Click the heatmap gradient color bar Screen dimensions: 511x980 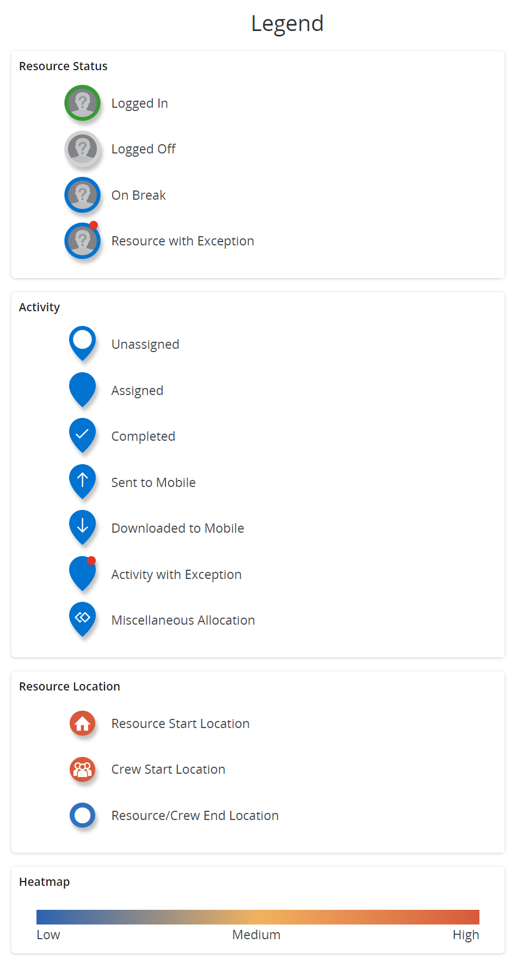click(x=257, y=917)
